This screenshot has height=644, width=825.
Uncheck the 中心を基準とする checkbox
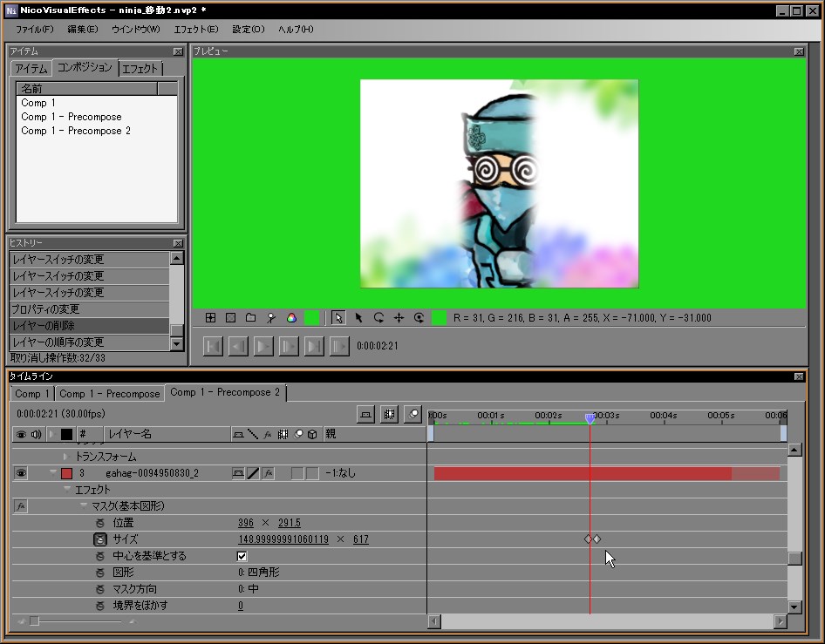click(242, 556)
